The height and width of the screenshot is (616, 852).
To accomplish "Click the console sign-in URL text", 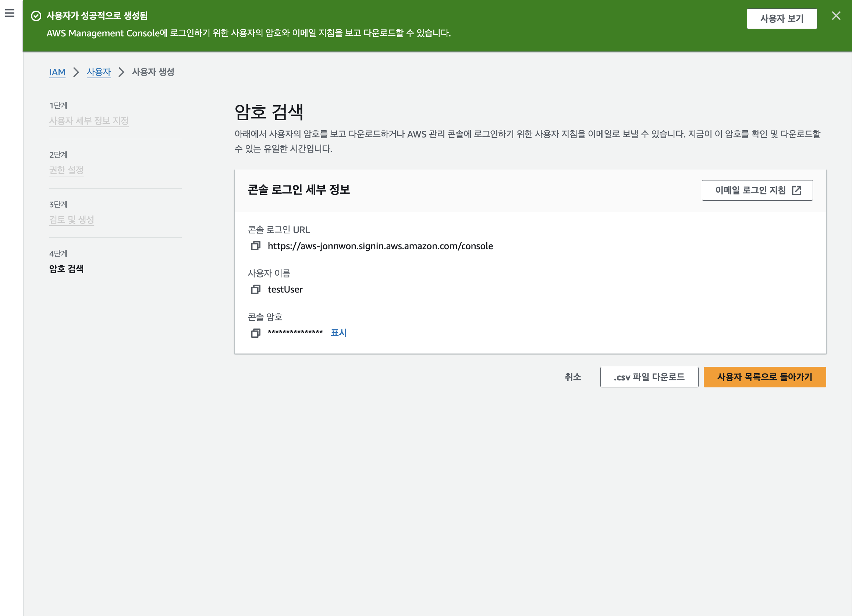I will (380, 246).
